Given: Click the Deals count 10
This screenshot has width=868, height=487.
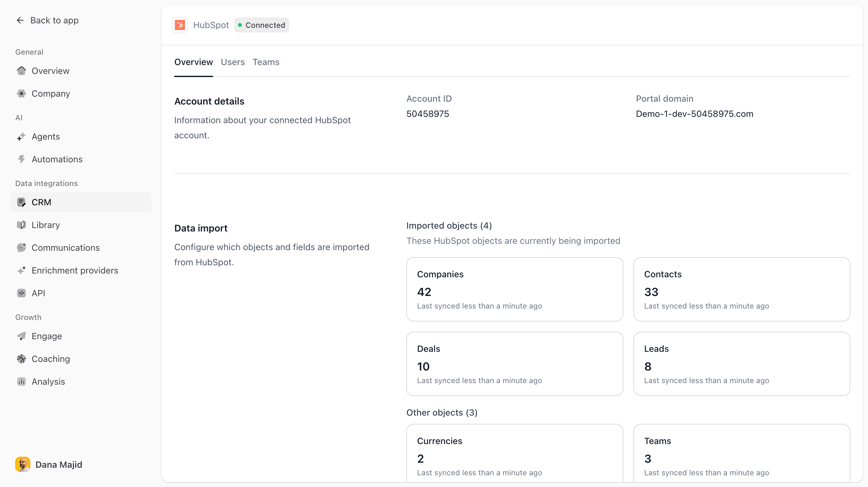Looking at the screenshot, I should (423, 366).
